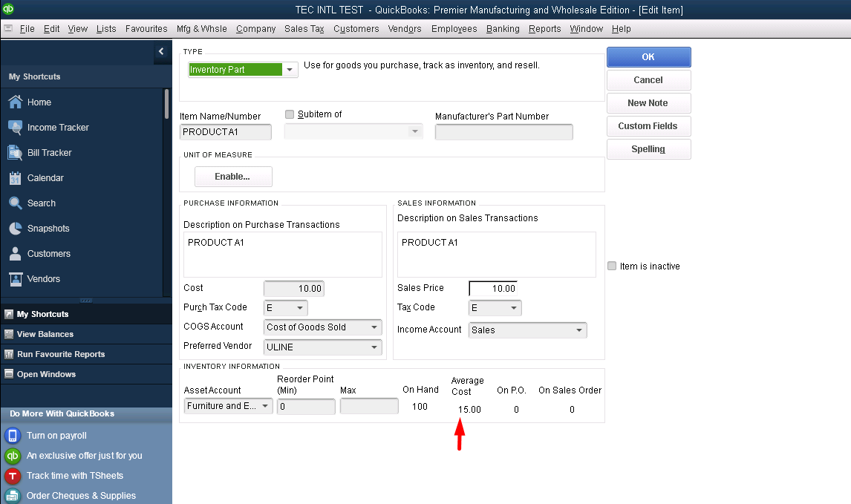Click the Sales Price input field

click(x=493, y=288)
